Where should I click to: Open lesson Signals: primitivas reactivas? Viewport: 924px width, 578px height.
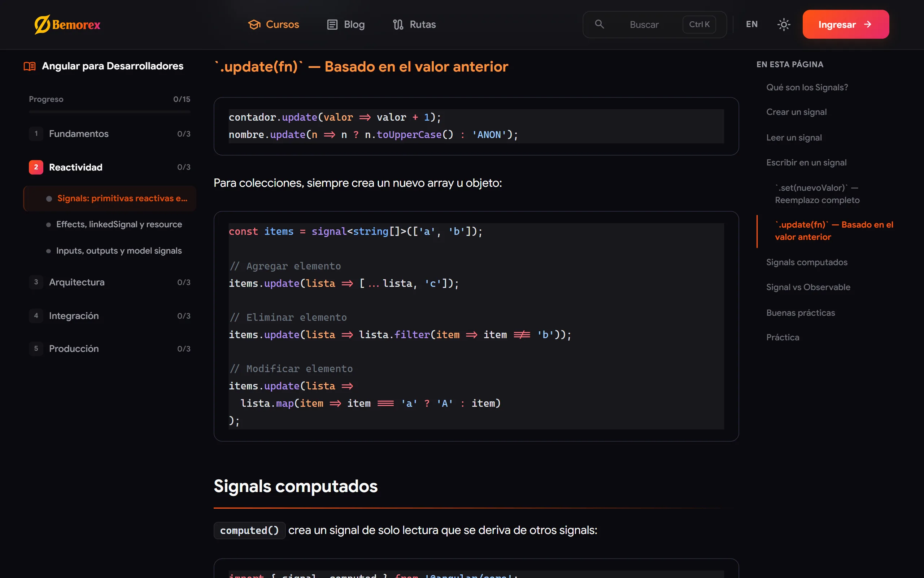pos(110,198)
